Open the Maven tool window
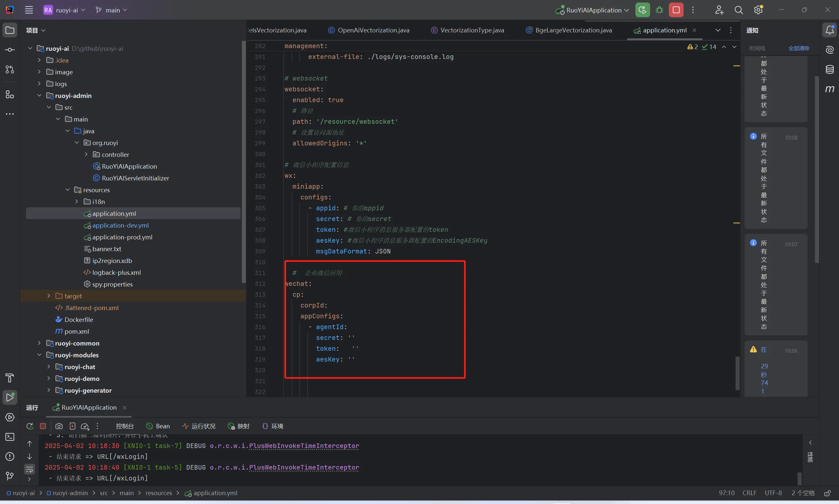 tap(829, 89)
